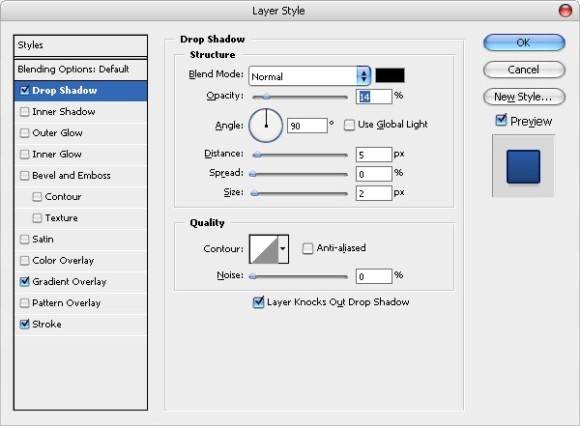The height and width of the screenshot is (426, 580).
Task: Click the New Style... button
Action: (x=524, y=97)
